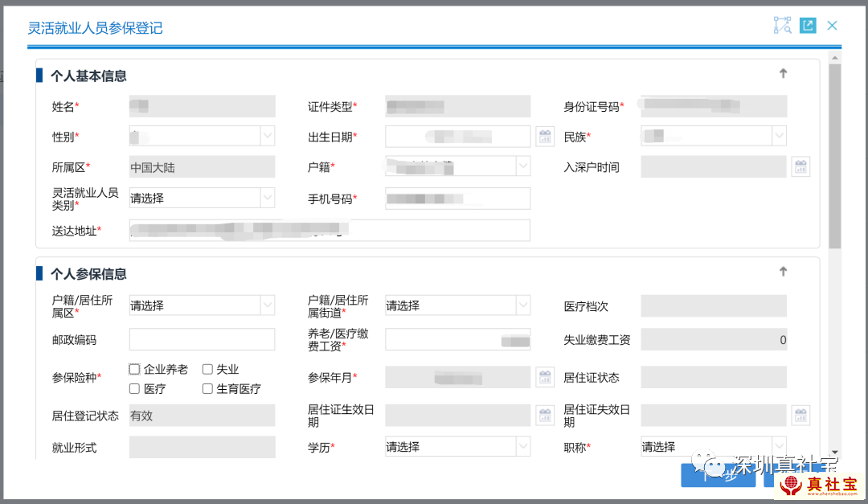Screen dimensions: 868x504
Task: Expand the 户籍/居住所属街道 dropdown
Action: coord(457,305)
